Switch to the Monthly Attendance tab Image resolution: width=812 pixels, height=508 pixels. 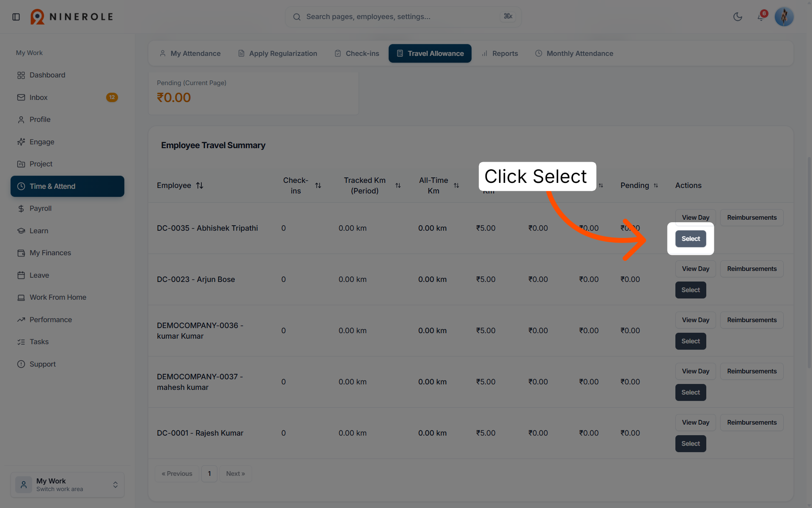[574, 53]
